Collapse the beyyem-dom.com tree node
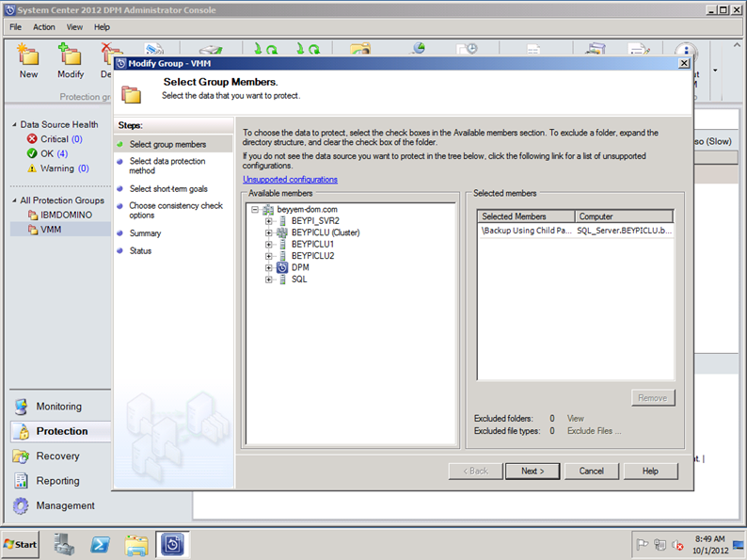This screenshot has width=747, height=560. tap(255, 209)
